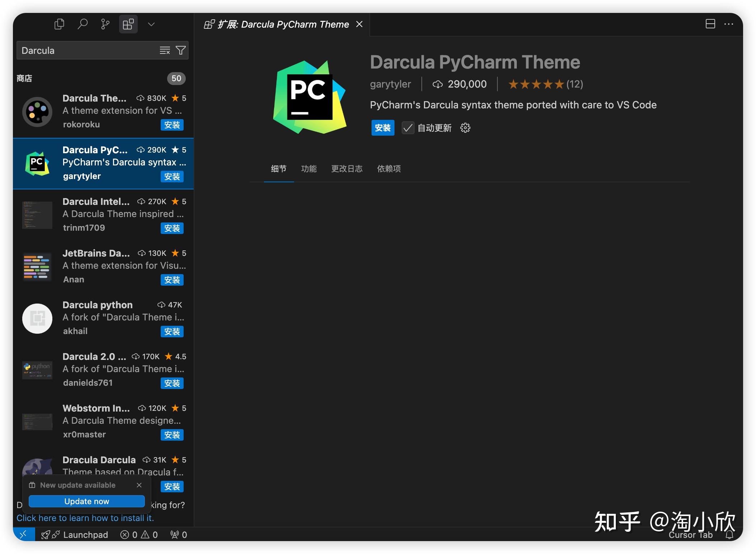Open the gear settings for Darcula PyCharm Theme
The image size is (756, 554).
[465, 128]
